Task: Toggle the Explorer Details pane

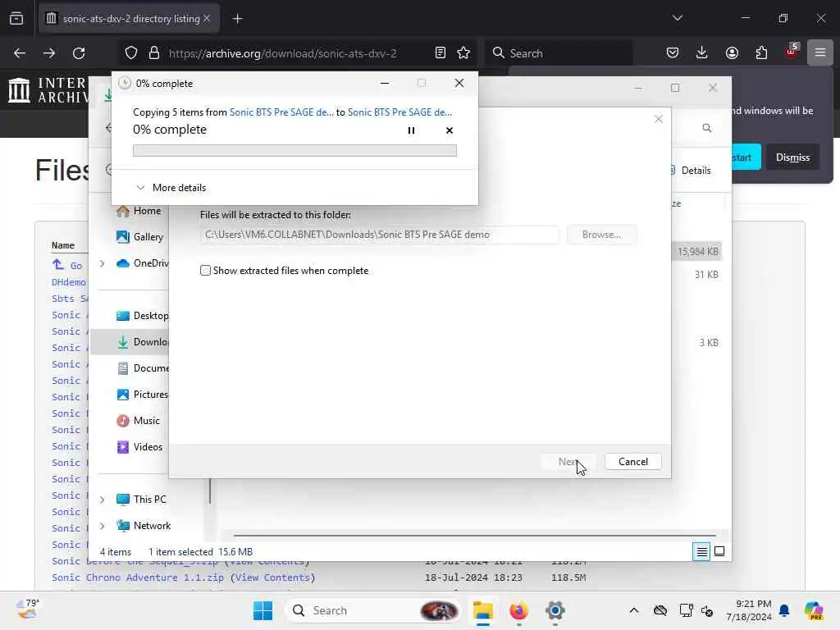Action: click(691, 171)
